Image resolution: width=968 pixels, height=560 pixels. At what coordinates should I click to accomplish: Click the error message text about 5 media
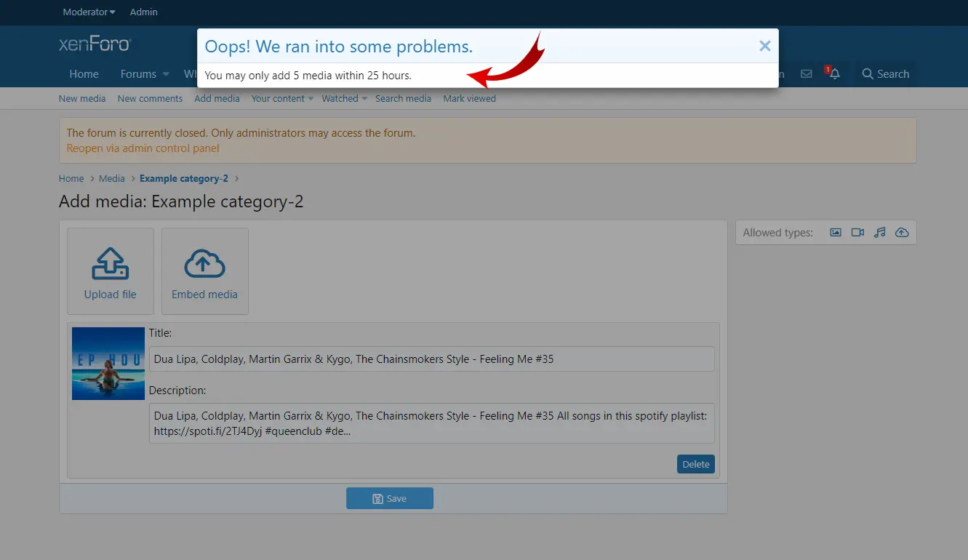pos(308,75)
